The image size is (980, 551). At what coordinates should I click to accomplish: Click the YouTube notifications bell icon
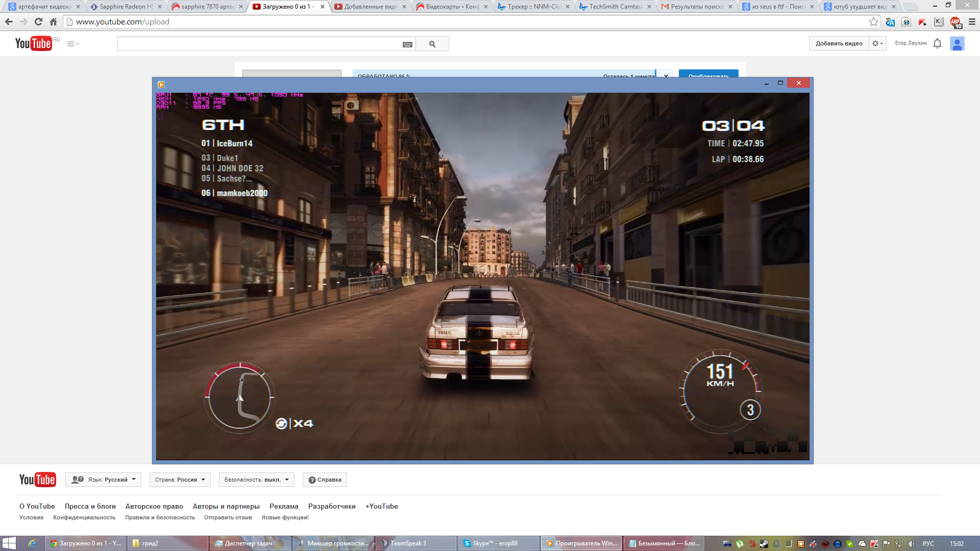937,43
